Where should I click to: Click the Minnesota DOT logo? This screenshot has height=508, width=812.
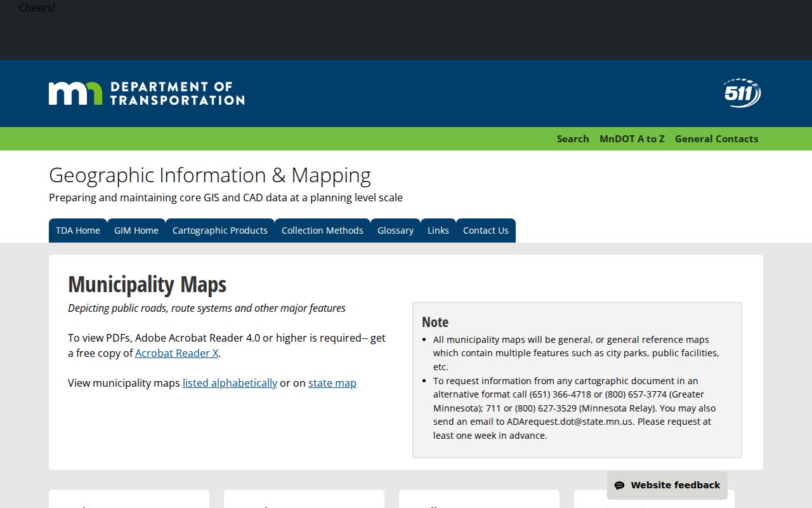click(147, 93)
